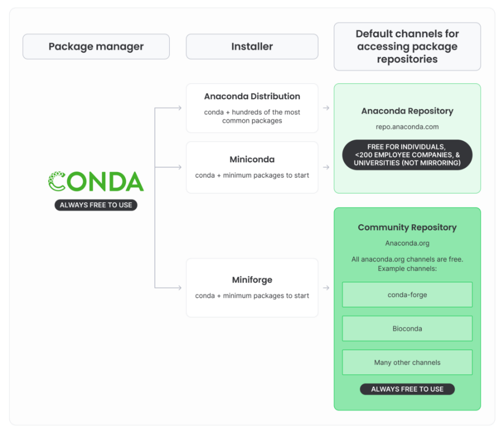The height and width of the screenshot is (433, 504).
Task: Click the Anaconda.org link
Action: 407,243
